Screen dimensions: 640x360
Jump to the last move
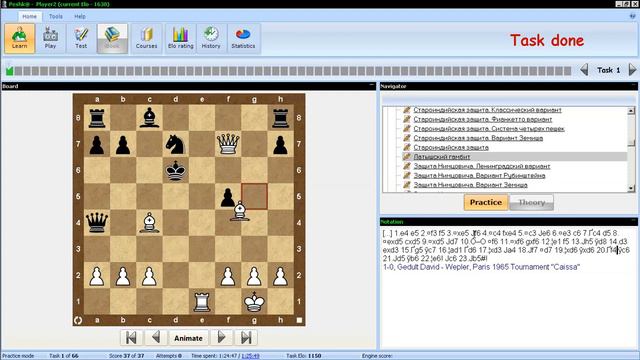(246, 338)
